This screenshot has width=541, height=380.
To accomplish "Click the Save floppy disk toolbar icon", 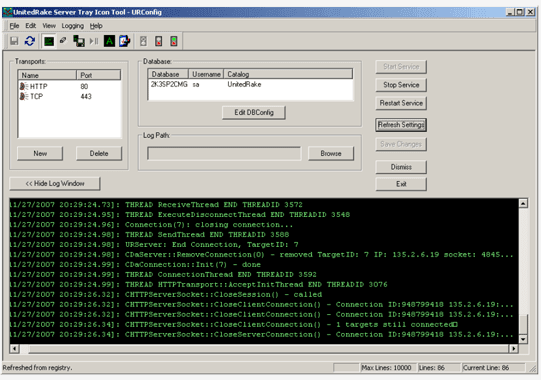I will tap(14, 41).
